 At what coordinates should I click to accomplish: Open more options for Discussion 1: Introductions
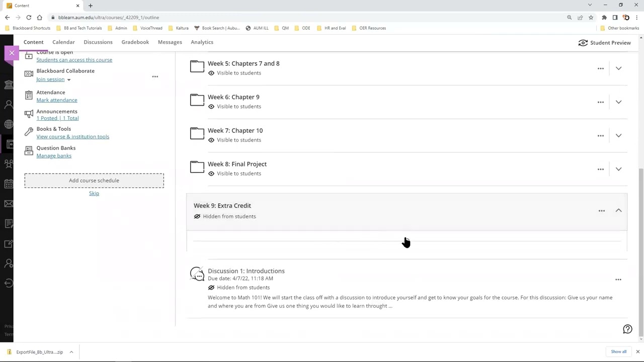pyautogui.click(x=618, y=280)
